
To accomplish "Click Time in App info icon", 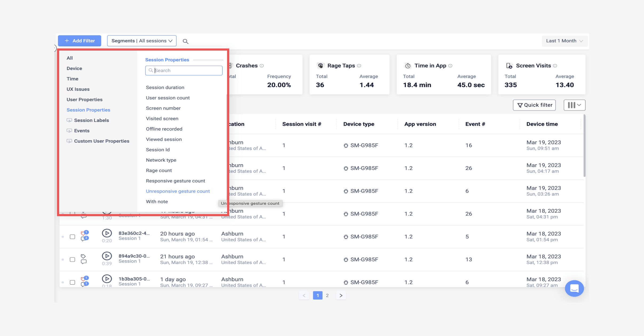I will point(450,66).
